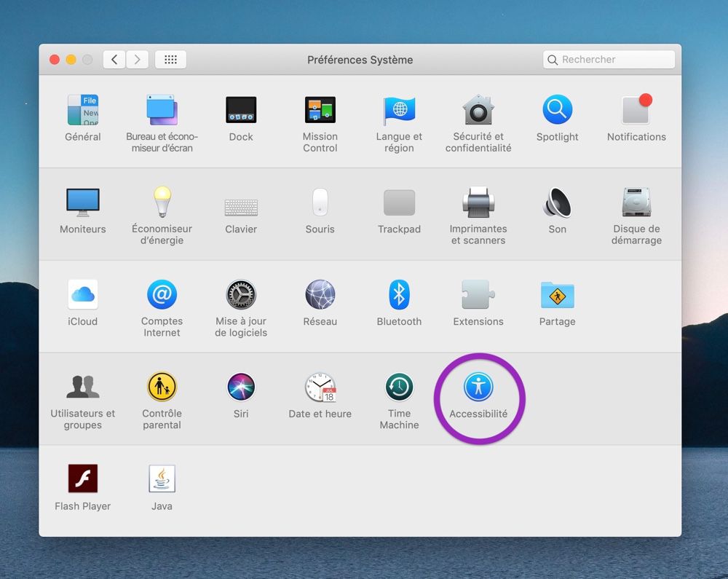The height and width of the screenshot is (579, 728).
Task: Open the Trackpad settings
Action: tap(399, 202)
